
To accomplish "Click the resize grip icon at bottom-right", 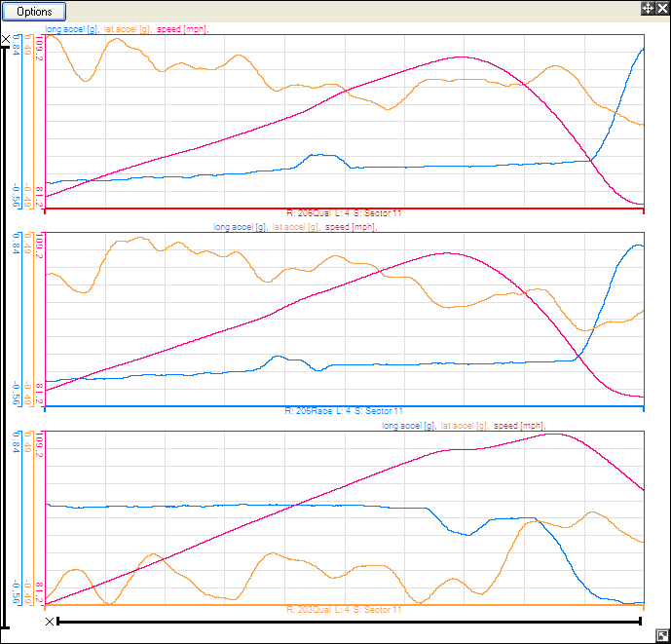I will [662, 634].
